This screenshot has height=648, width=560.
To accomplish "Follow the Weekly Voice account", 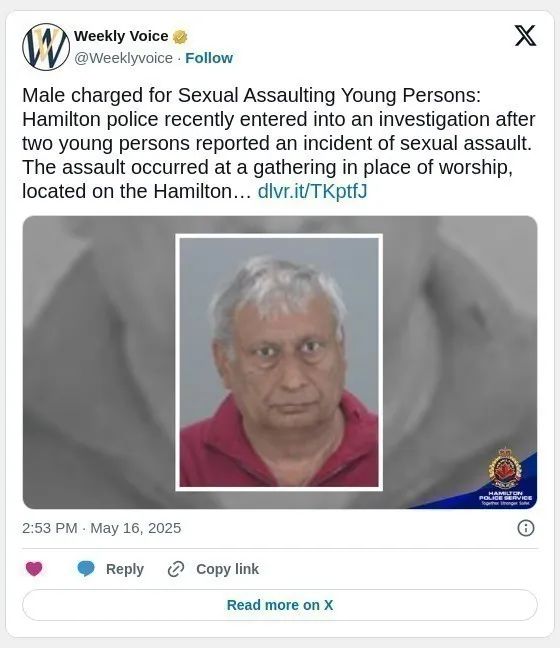I will pyautogui.click(x=209, y=58).
